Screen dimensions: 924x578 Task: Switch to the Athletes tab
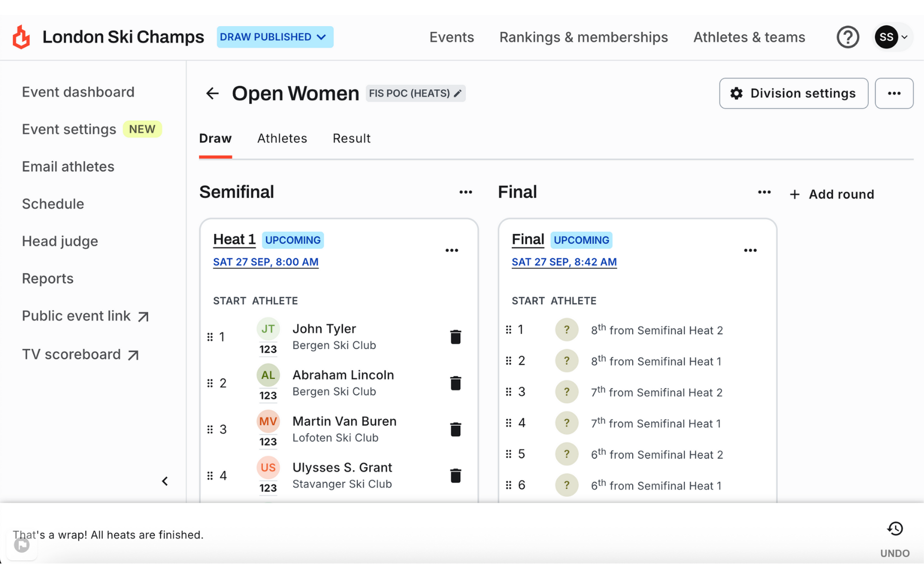click(x=282, y=138)
